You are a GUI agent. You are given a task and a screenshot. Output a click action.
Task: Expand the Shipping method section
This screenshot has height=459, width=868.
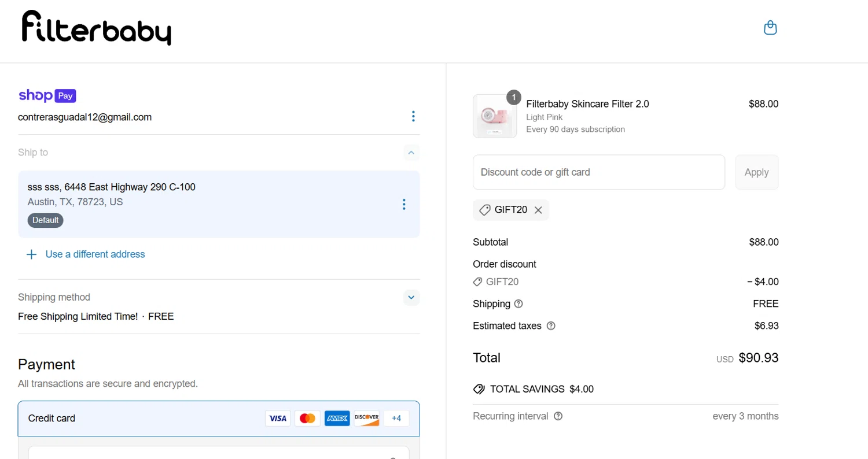point(411,297)
